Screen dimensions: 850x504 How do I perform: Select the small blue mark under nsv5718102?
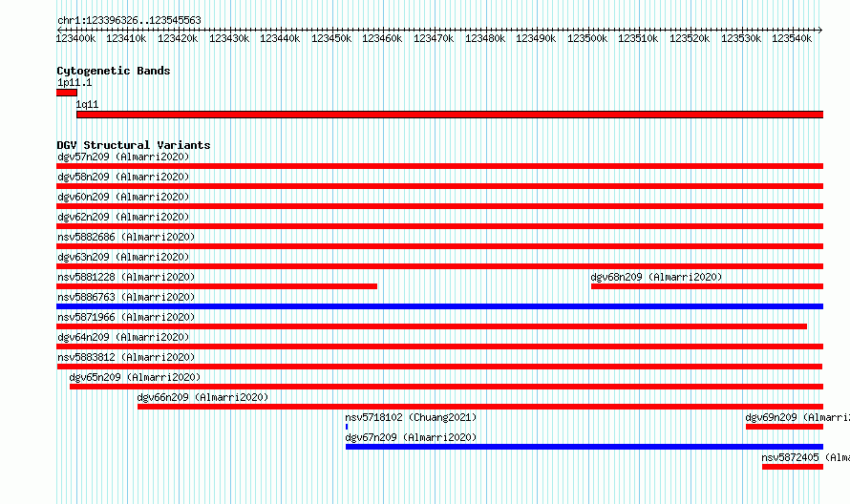coord(347,427)
